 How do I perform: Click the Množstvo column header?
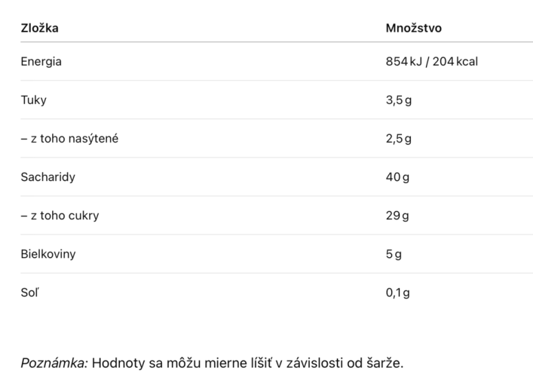(414, 28)
